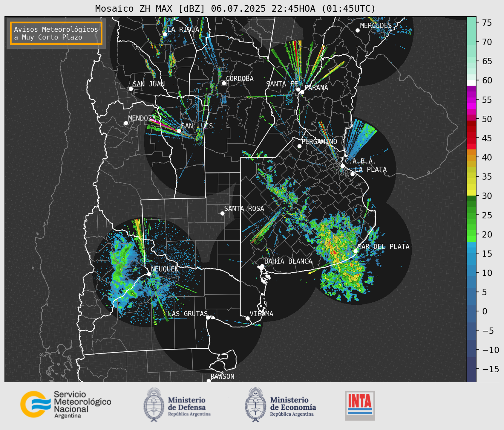This screenshot has height=430, width=504.
Task: Click the C.A.B.A. city marker
Action: [343, 166]
